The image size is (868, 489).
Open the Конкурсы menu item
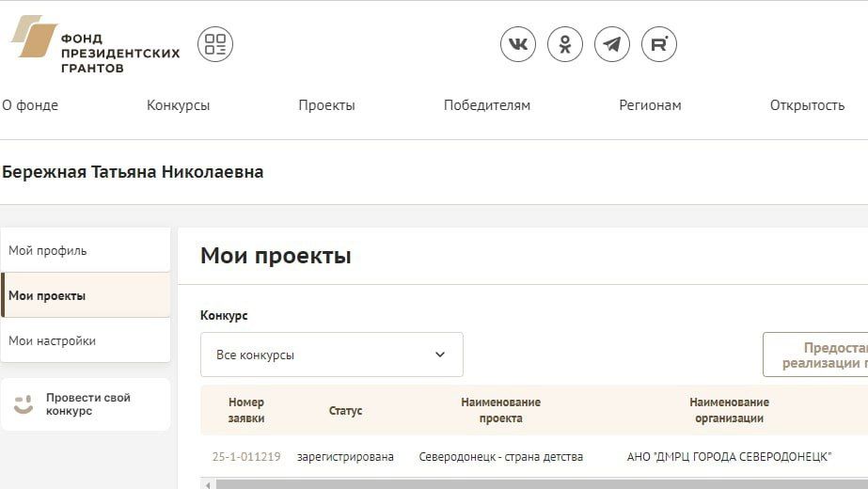pos(179,105)
